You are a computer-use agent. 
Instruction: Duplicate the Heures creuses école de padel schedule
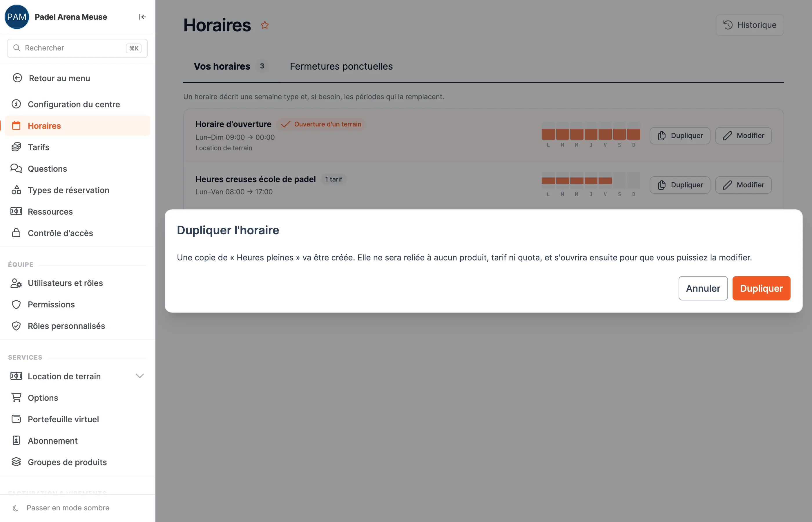(x=680, y=185)
